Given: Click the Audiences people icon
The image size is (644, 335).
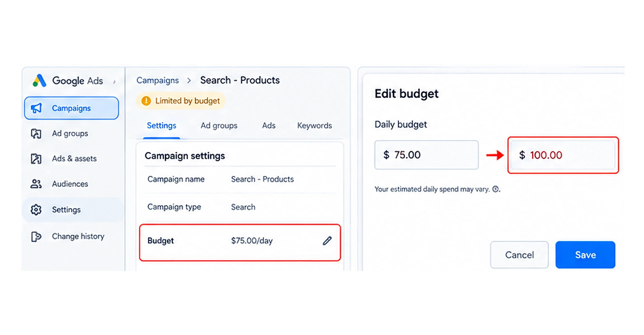Looking at the screenshot, I should coord(36,184).
